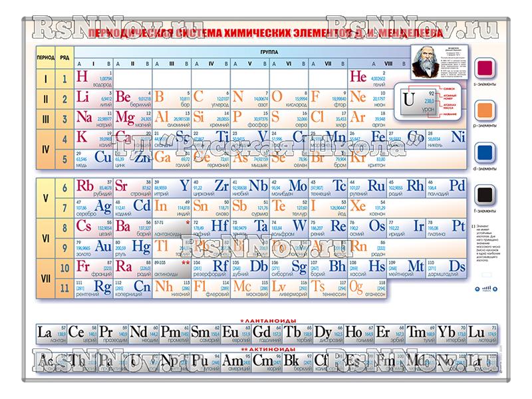The width and height of the screenshot is (532, 399).
Task: Click the magnesium Mg element cell
Action: coord(132,119)
